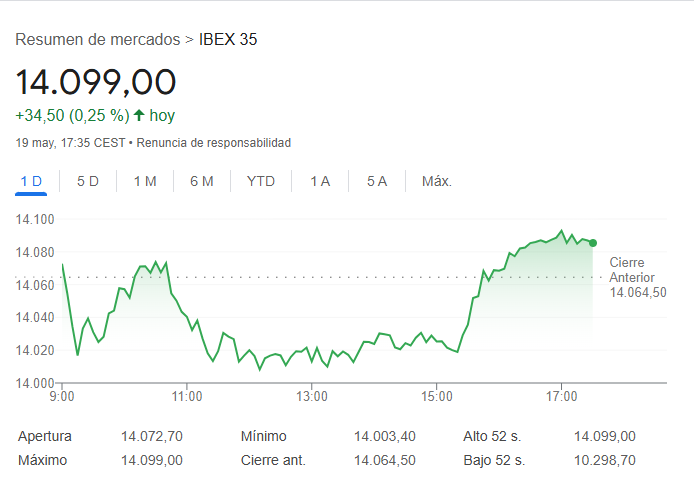Viewport: 694px width, 484px height.
Task: Click the green up arrow icon
Action: click(139, 115)
